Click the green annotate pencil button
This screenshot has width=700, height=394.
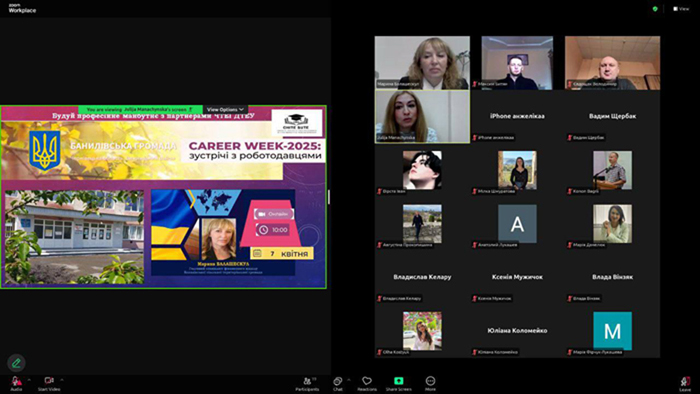pyautogui.click(x=16, y=363)
